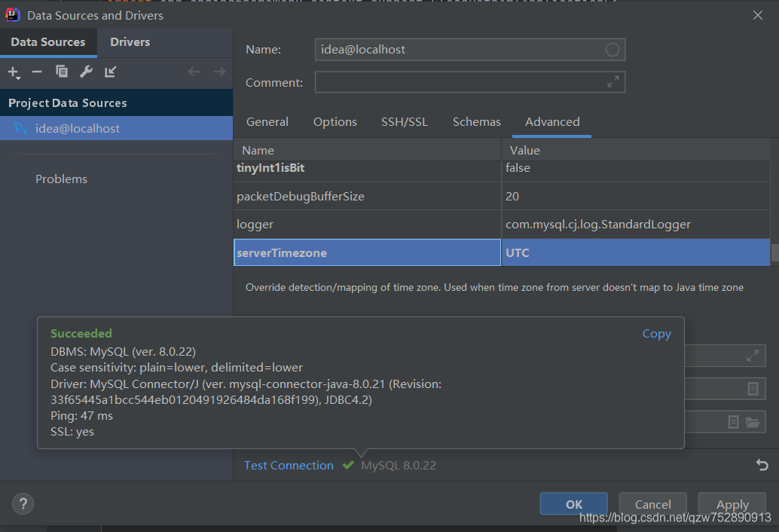The width and height of the screenshot is (779, 532).
Task: Select the logger property name
Action: pyautogui.click(x=367, y=225)
